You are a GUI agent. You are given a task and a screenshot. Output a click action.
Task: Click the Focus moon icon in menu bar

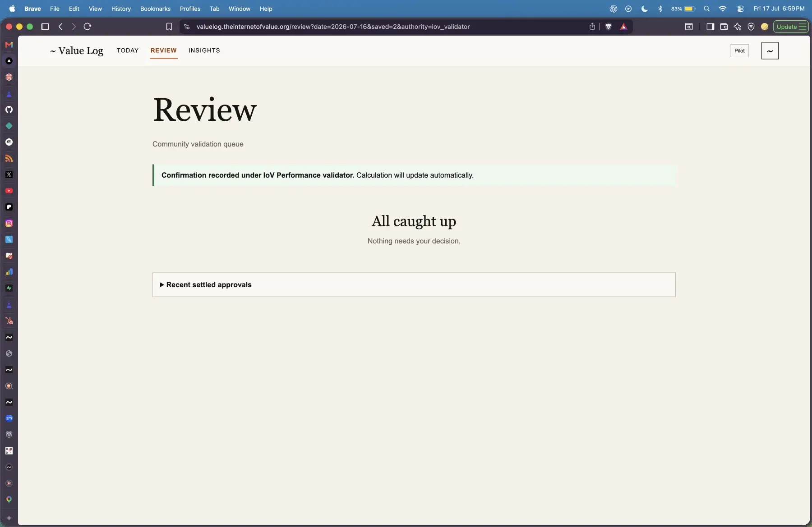coord(644,9)
